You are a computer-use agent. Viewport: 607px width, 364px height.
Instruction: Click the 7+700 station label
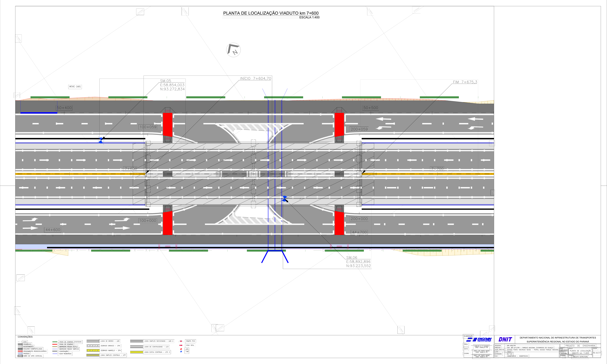437,169
